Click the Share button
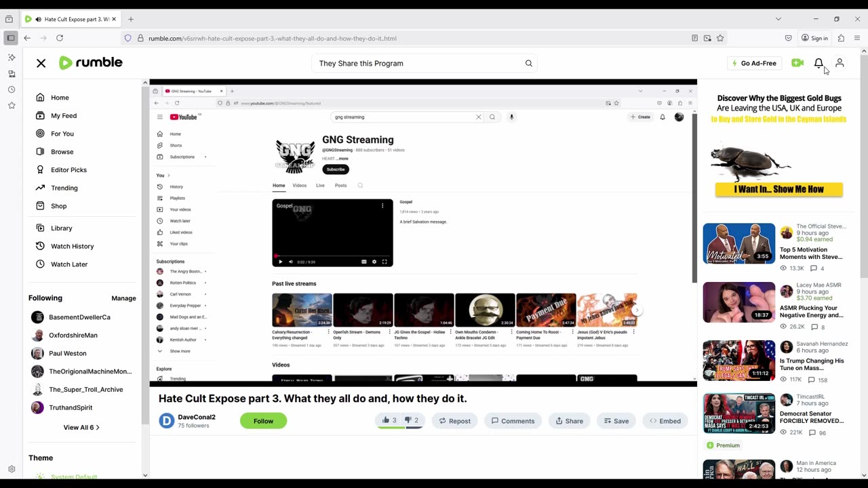 click(569, 421)
